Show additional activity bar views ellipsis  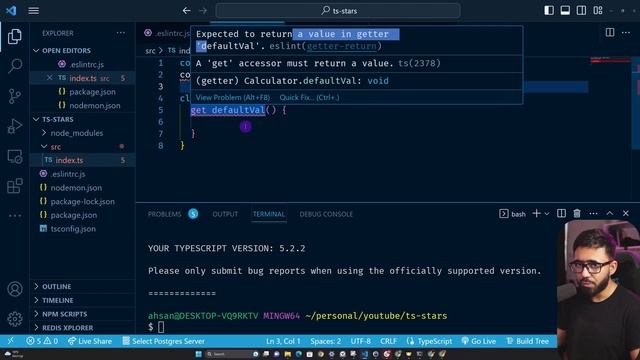coord(15,216)
